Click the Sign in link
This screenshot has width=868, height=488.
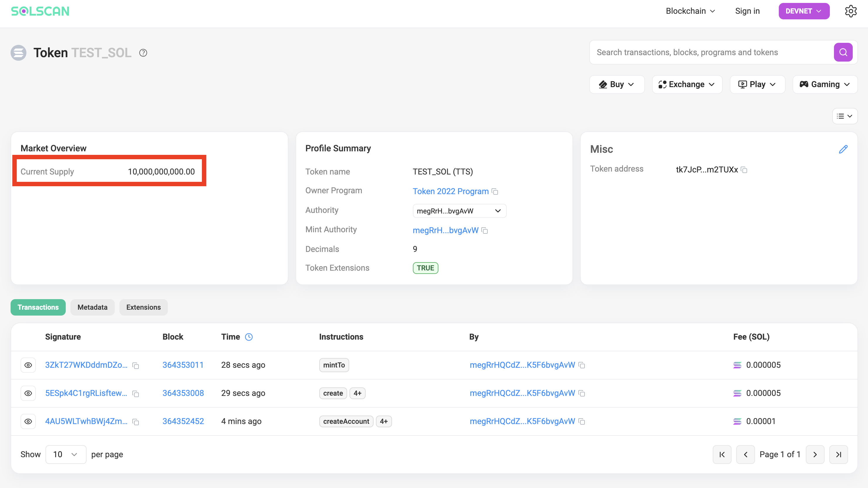pos(747,11)
